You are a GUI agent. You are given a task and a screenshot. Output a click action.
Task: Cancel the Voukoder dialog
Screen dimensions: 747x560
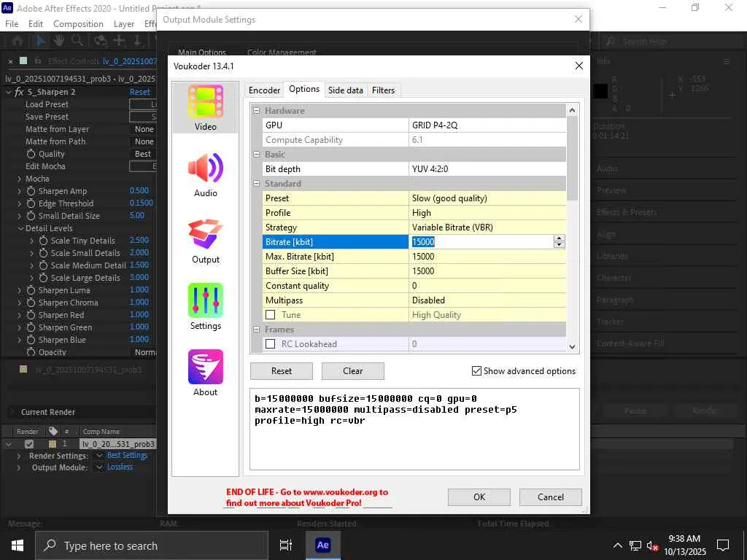(551, 497)
